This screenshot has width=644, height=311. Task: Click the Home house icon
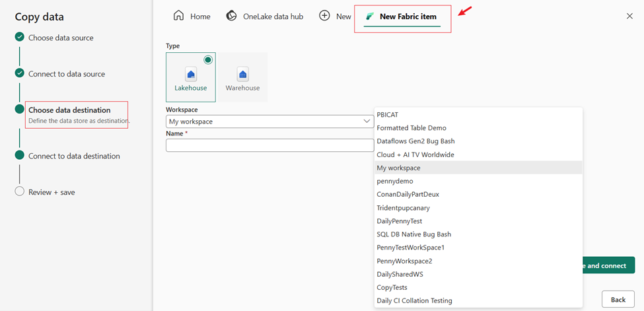(x=178, y=16)
